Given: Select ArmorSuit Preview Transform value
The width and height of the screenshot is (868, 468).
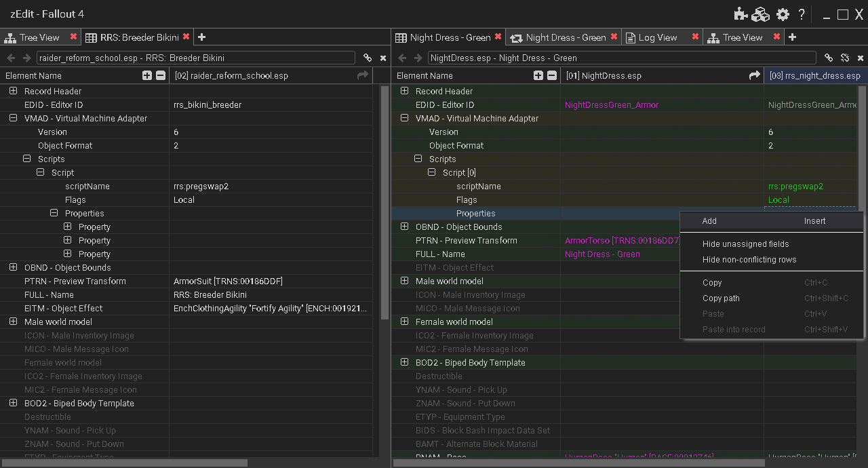Looking at the screenshot, I should (228, 281).
